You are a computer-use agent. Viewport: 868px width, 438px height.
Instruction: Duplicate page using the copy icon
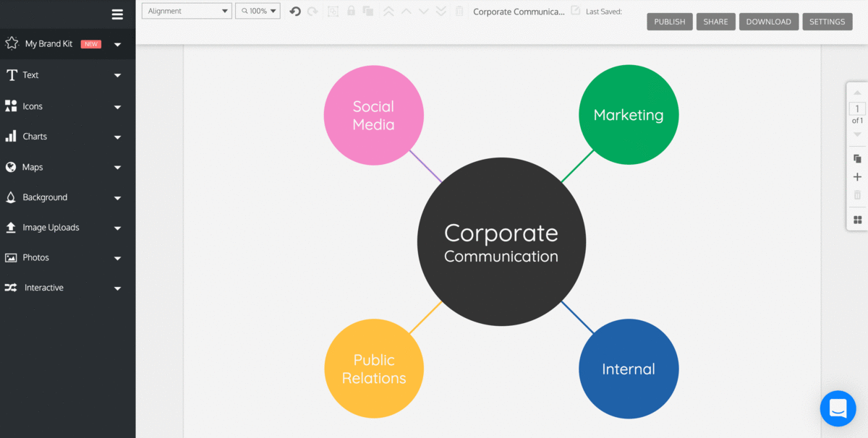coord(857,158)
